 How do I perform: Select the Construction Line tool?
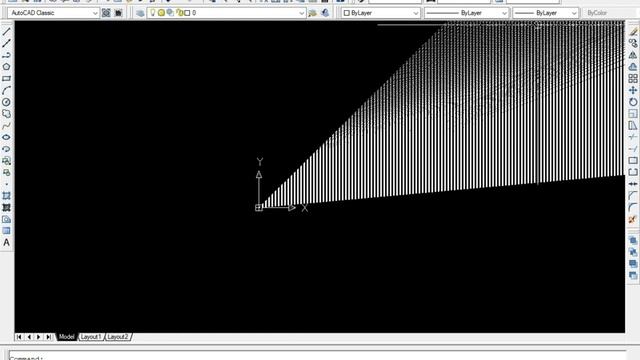point(7,43)
